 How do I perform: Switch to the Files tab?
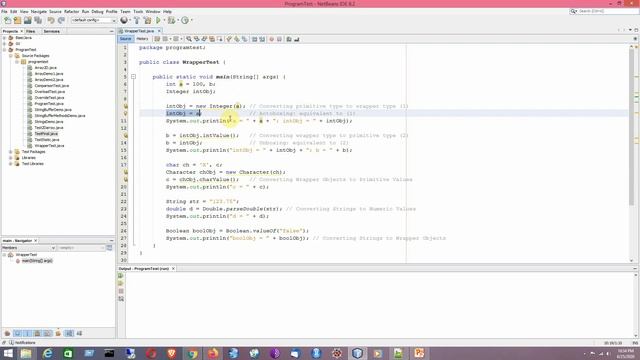point(31,31)
